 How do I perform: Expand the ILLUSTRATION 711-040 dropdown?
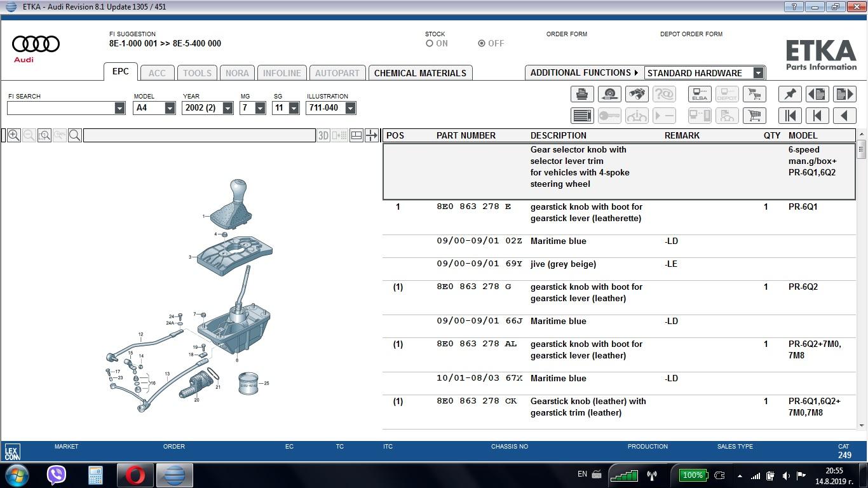[350, 108]
